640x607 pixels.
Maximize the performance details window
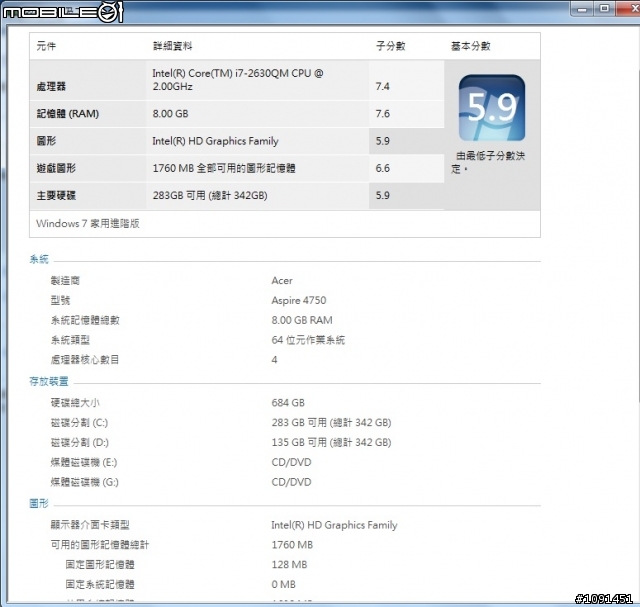point(604,9)
